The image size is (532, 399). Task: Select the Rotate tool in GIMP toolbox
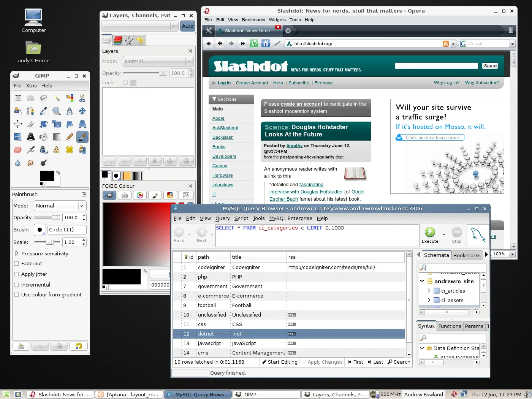click(x=44, y=124)
